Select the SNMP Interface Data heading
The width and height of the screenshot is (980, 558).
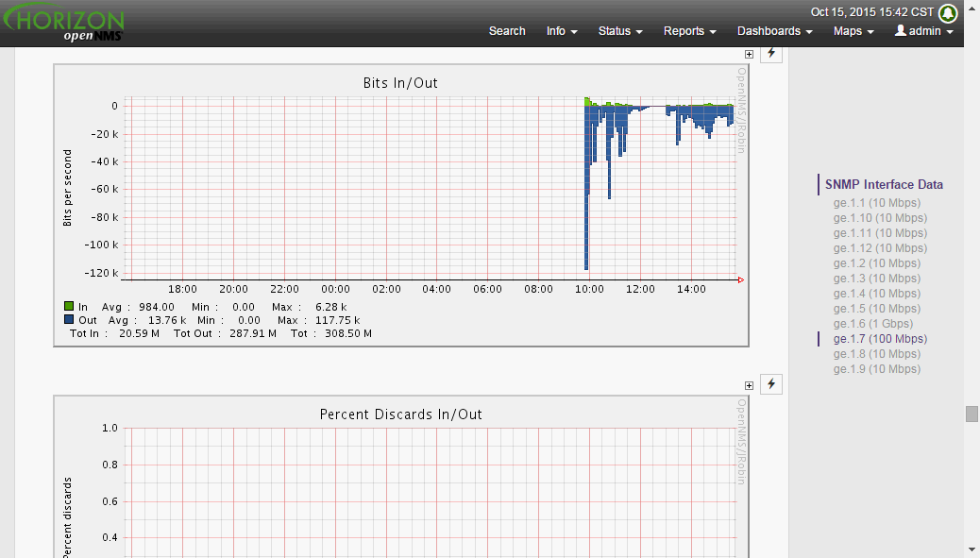pos(884,185)
